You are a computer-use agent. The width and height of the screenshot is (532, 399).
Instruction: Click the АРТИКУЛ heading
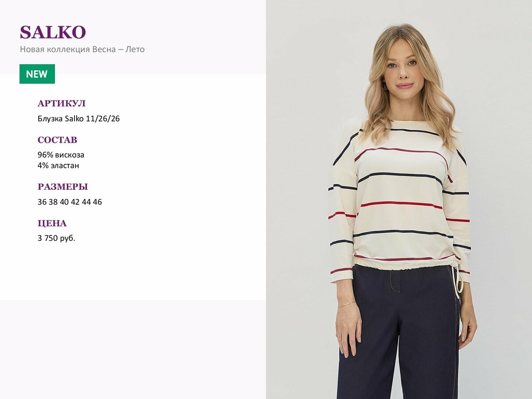[62, 103]
